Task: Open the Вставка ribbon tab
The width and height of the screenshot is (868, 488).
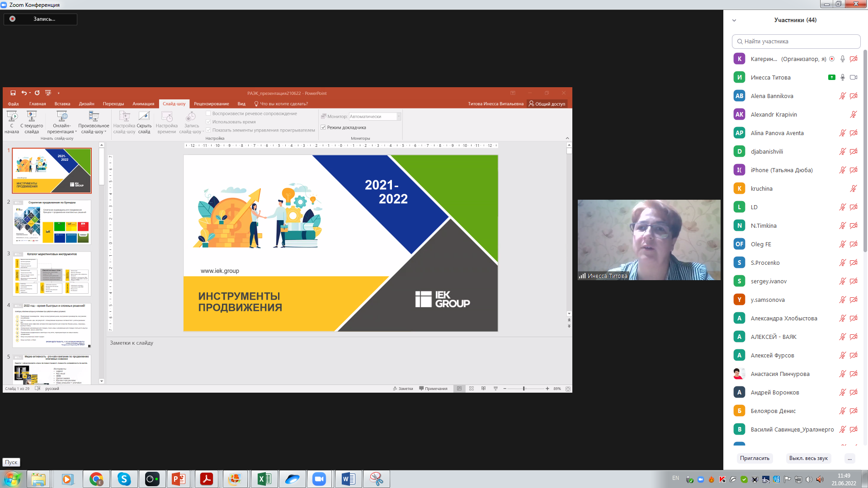Action: click(x=62, y=104)
